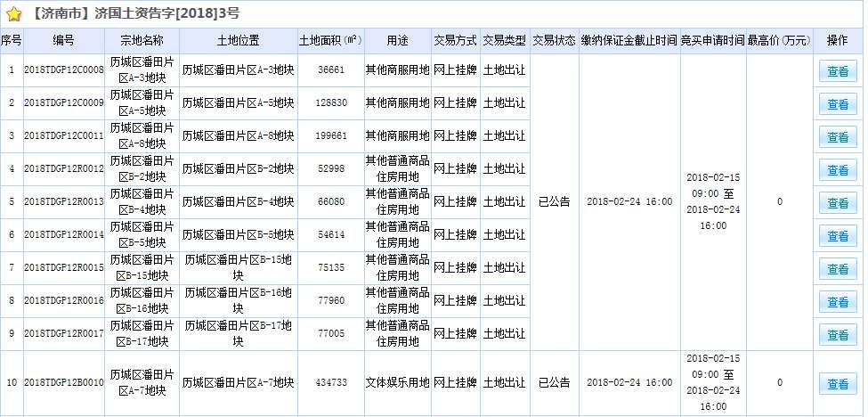Image resolution: width=868 pixels, height=417 pixels.
Task: Click 查看 for the 文体娱乐用地 A-7 parcel
Action: point(837,384)
